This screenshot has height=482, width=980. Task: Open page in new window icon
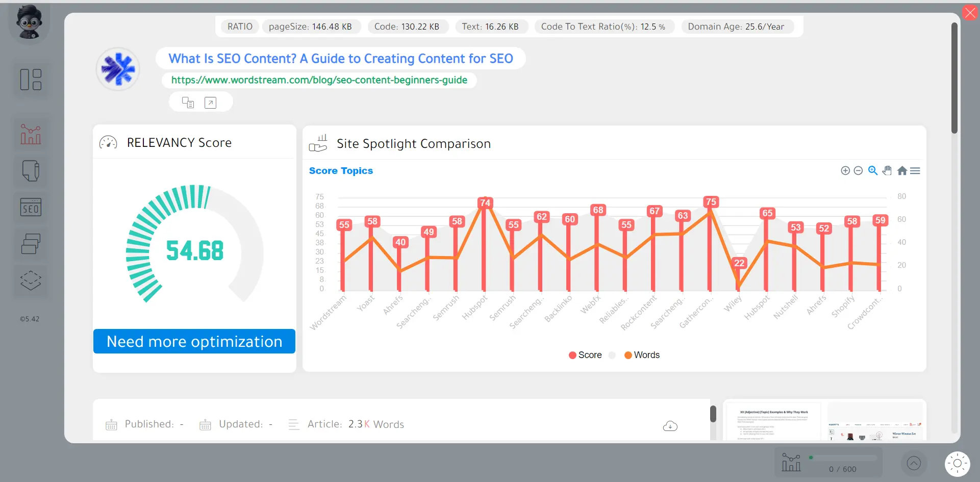click(210, 103)
